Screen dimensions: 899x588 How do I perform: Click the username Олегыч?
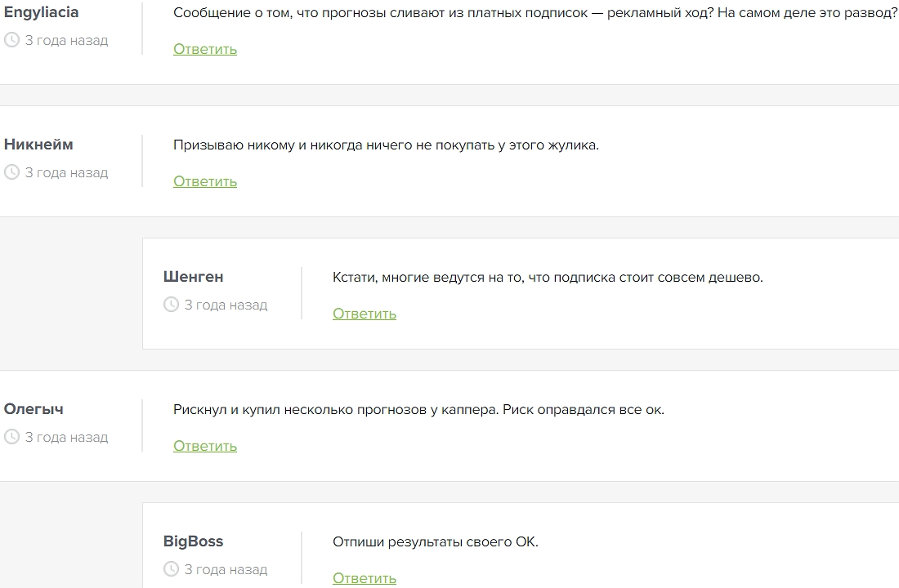click(32, 409)
